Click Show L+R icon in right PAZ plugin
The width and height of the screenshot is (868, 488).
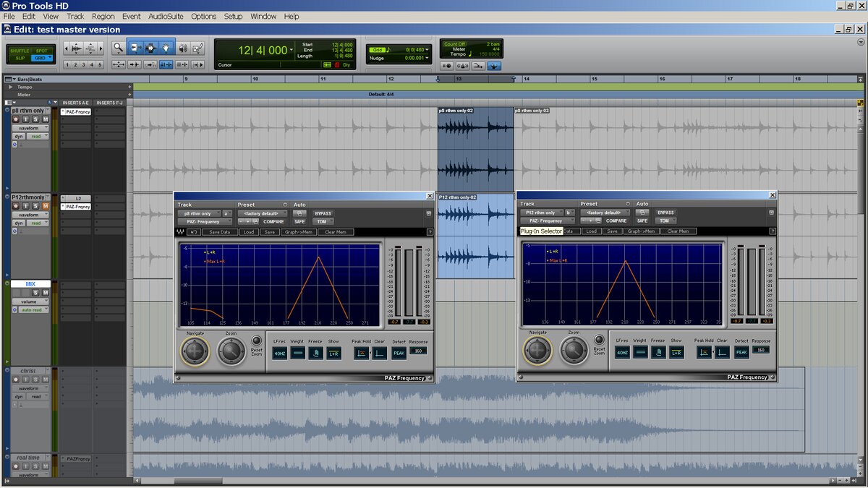pyautogui.click(x=676, y=353)
